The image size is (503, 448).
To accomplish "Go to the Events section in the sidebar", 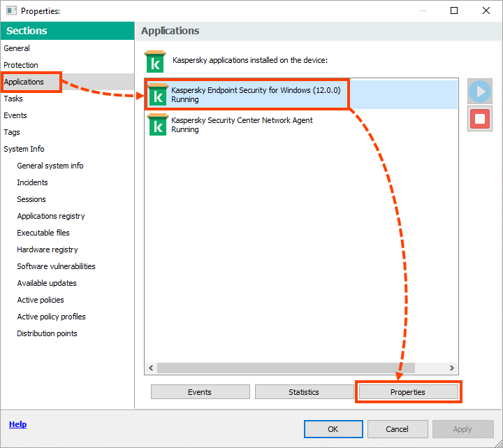I will pyautogui.click(x=15, y=115).
